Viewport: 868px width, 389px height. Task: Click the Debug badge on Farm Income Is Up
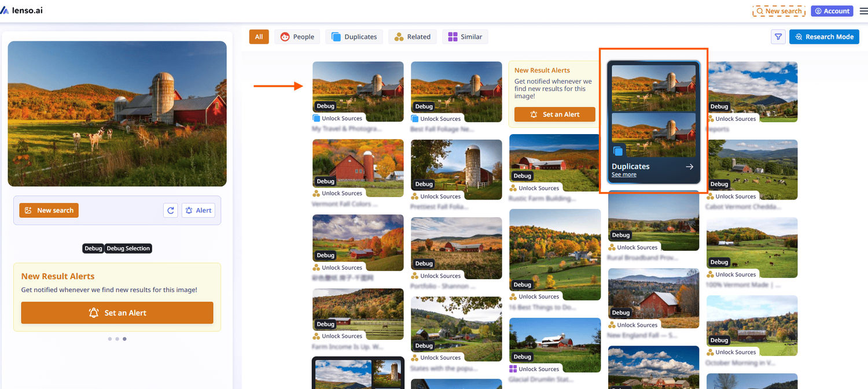(x=326, y=324)
